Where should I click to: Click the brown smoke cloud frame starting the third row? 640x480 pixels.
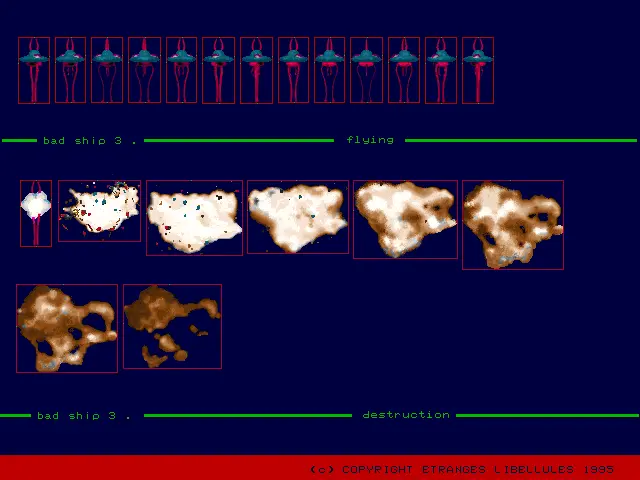click(x=67, y=328)
